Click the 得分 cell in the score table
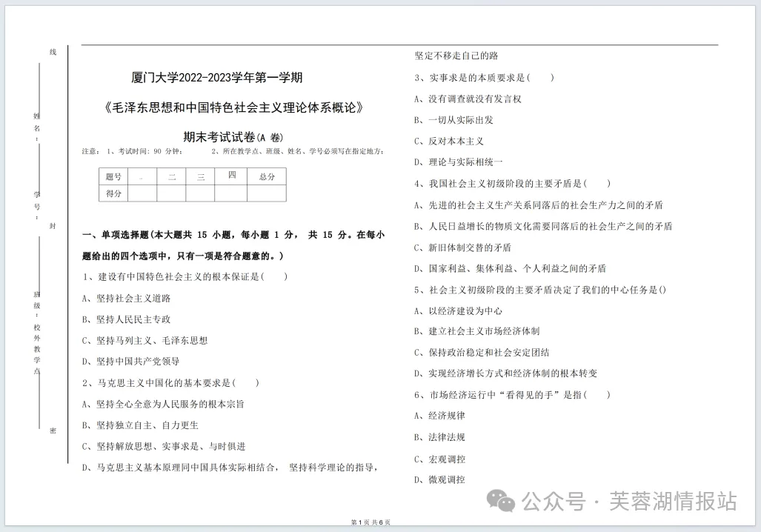The image size is (761, 532). 113,193
